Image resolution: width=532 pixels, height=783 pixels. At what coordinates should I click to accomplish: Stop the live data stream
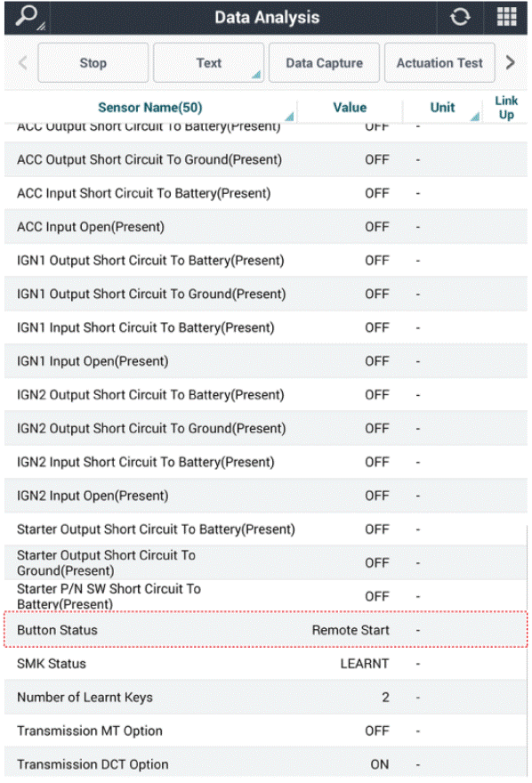93,63
